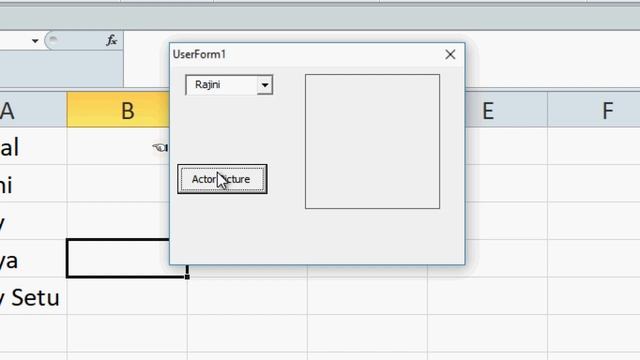640x360 pixels.
Task: Open the Name Box dropdown arrow
Action: point(35,40)
